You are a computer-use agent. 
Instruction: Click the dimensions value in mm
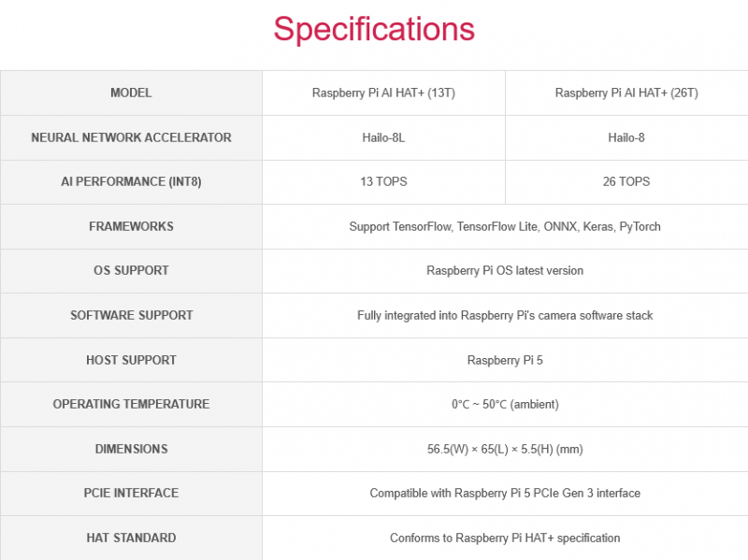(x=505, y=449)
